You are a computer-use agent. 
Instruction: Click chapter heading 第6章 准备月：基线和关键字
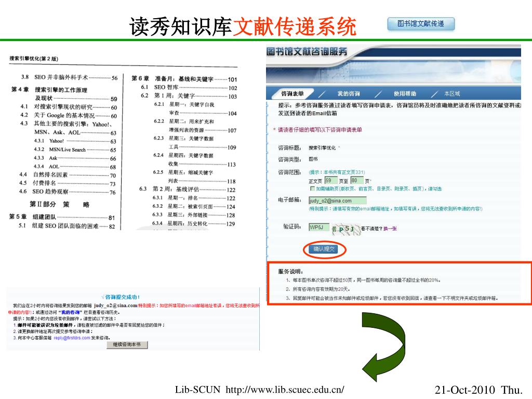tap(184, 79)
